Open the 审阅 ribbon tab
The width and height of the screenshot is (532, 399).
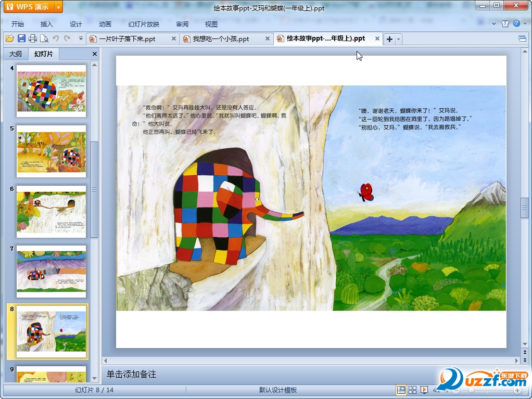(182, 24)
